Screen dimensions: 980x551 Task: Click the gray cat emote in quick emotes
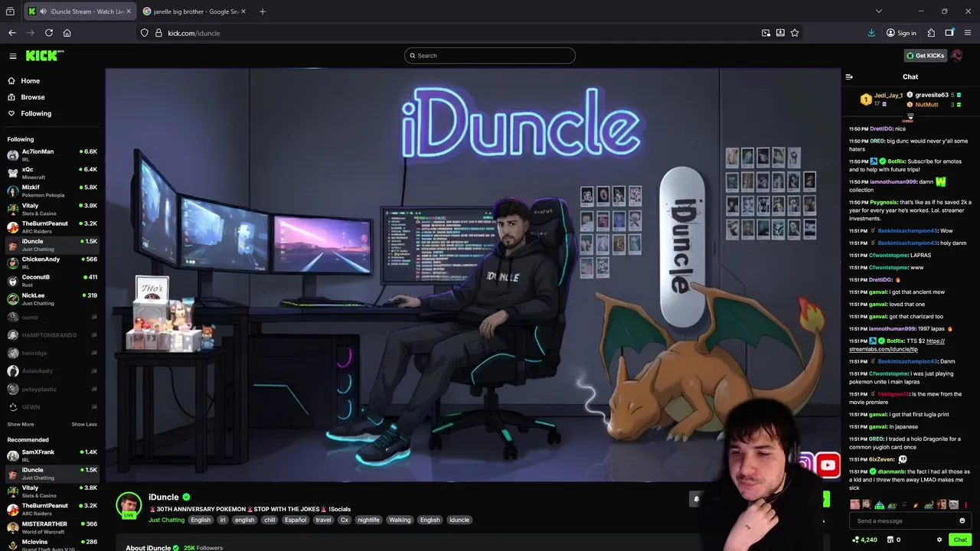coord(954,505)
